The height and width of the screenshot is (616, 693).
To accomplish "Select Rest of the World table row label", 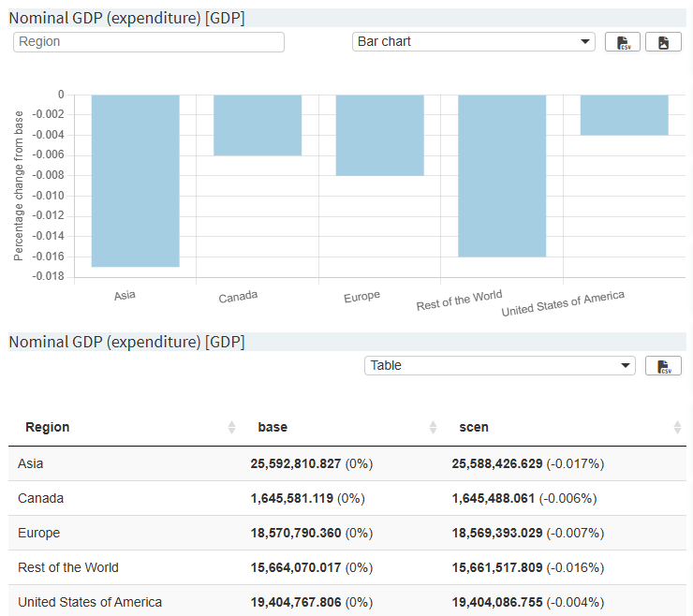I will point(68,567).
